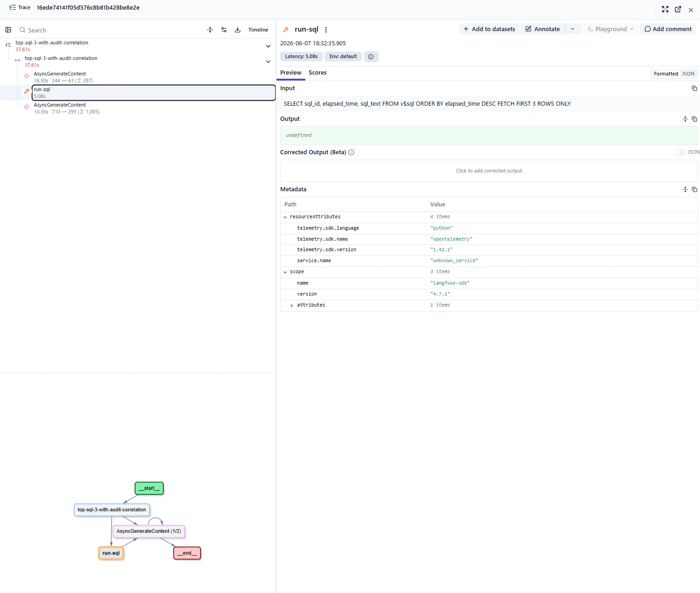Click the info icon beside Corrected Output (Beta)
Image resolution: width=700 pixels, height=593 pixels.
tap(351, 152)
